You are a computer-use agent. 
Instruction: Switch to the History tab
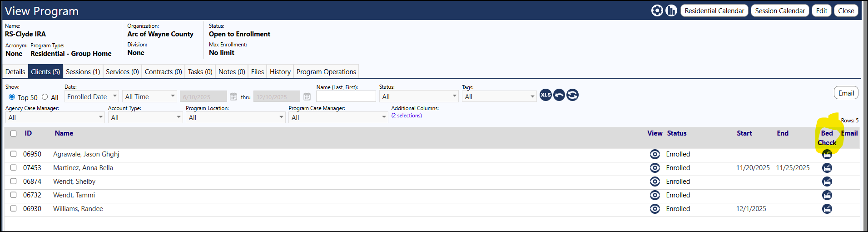click(280, 72)
